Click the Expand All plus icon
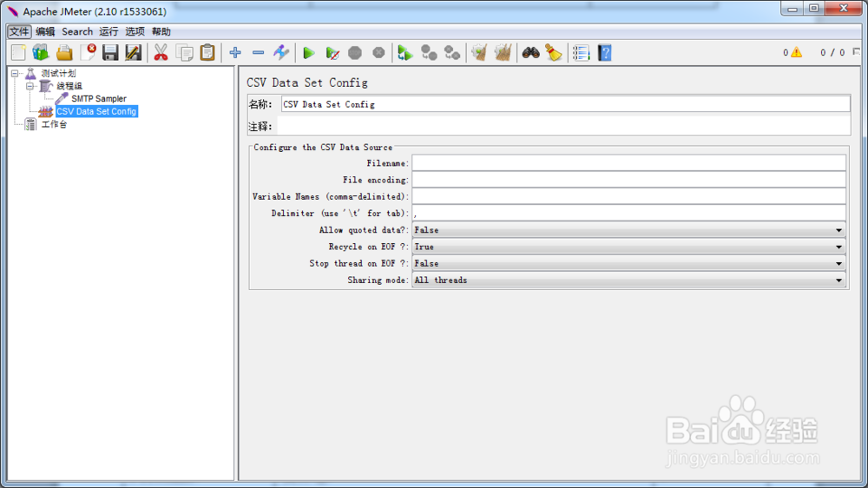Screen dimensions: 868x488 tap(235, 53)
